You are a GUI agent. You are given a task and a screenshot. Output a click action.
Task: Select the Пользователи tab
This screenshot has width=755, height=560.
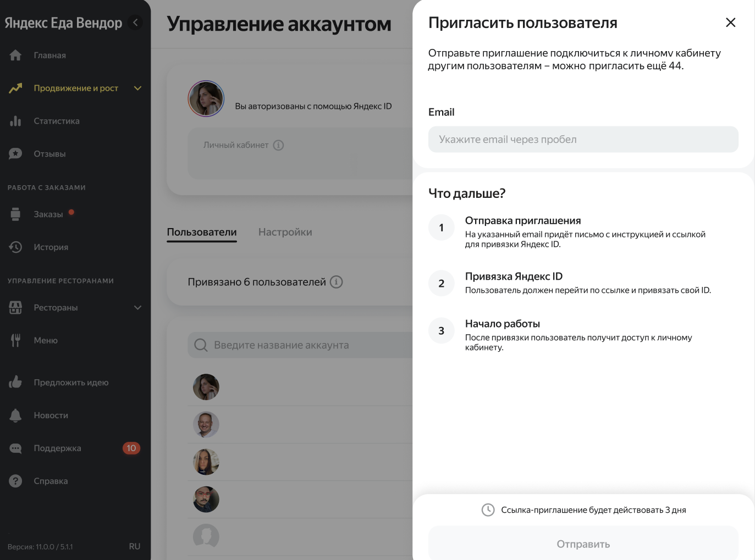pos(202,232)
